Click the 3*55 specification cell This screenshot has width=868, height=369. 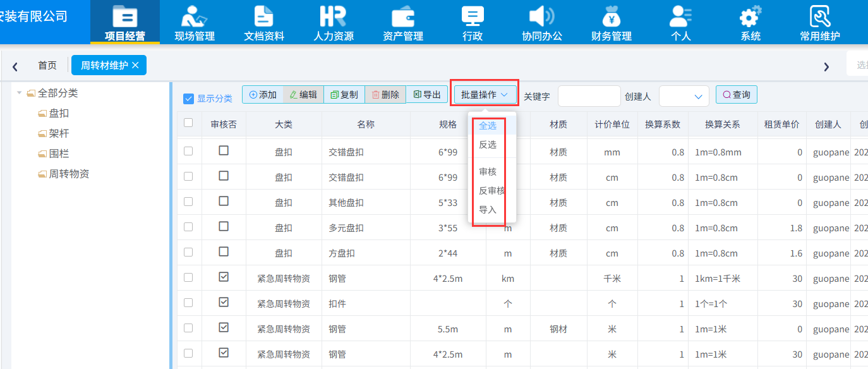click(x=448, y=228)
